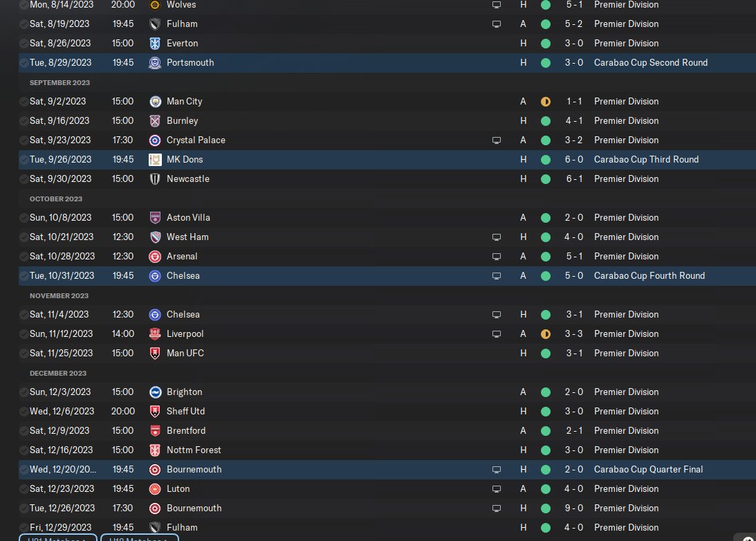This screenshot has width=756, height=541.
Task: Open the Carabao Cup Quarter Final link
Action: pyautogui.click(x=648, y=470)
